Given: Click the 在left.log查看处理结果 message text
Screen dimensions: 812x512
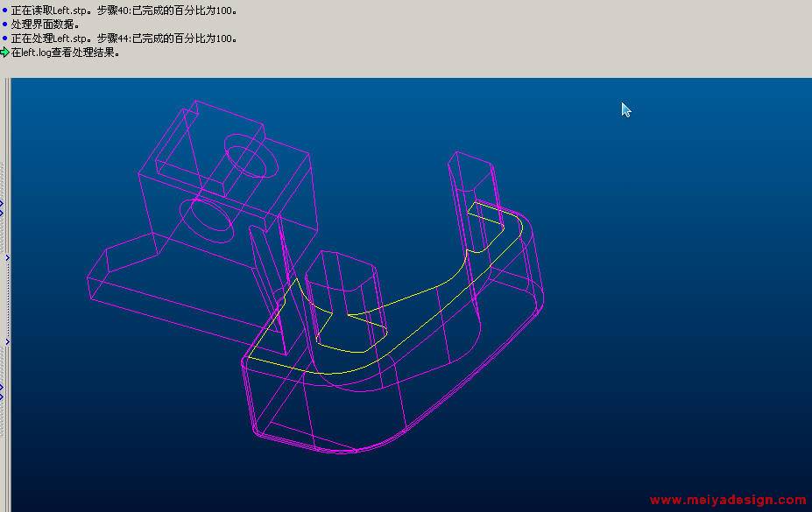Looking at the screenshot, I should tap(65, 53).
